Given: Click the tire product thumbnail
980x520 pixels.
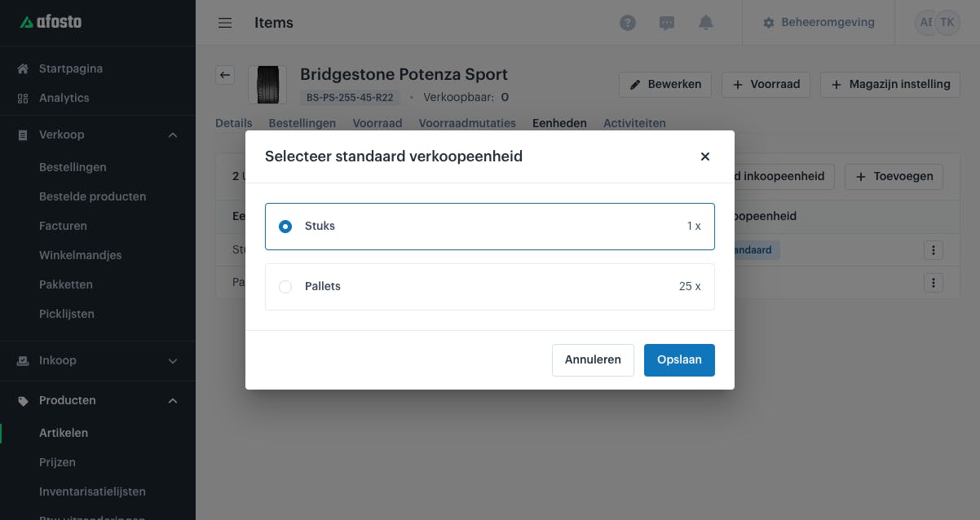Looking at the screenshot, I should click(267, 85).
